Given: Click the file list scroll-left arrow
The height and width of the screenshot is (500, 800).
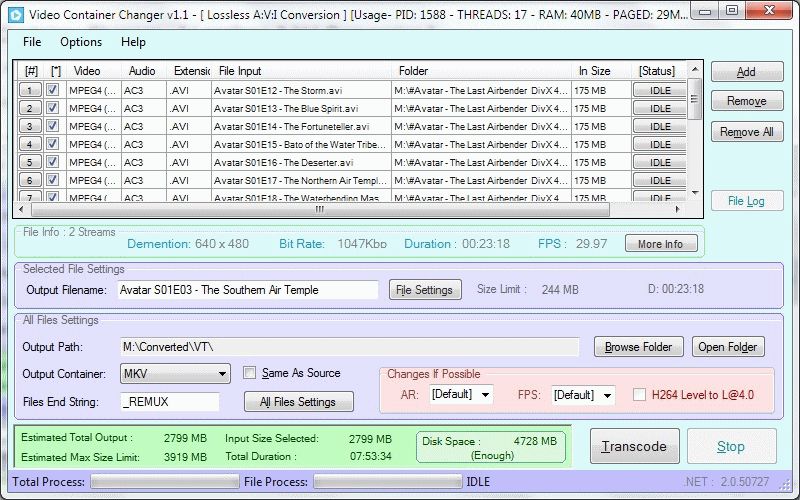Looking at the screenshot, I should point(21,209).
